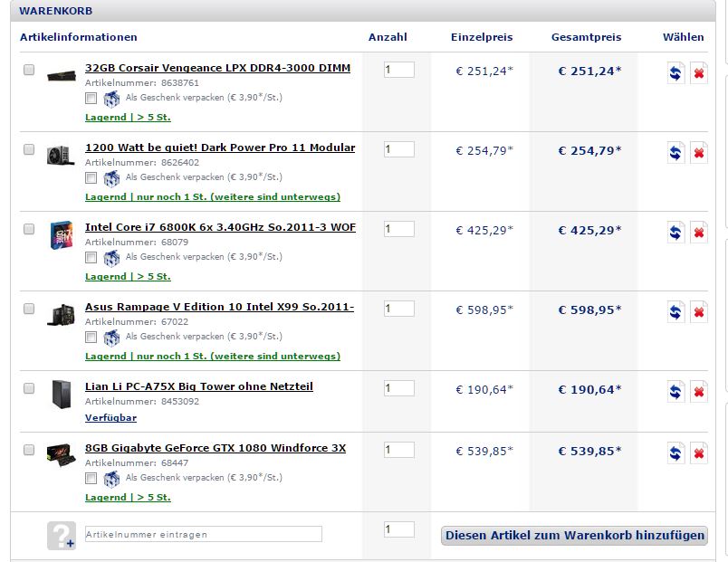
Task: Remove the Corsair Vengeance RAM from the cart
Action: click(x=699, y=73)
